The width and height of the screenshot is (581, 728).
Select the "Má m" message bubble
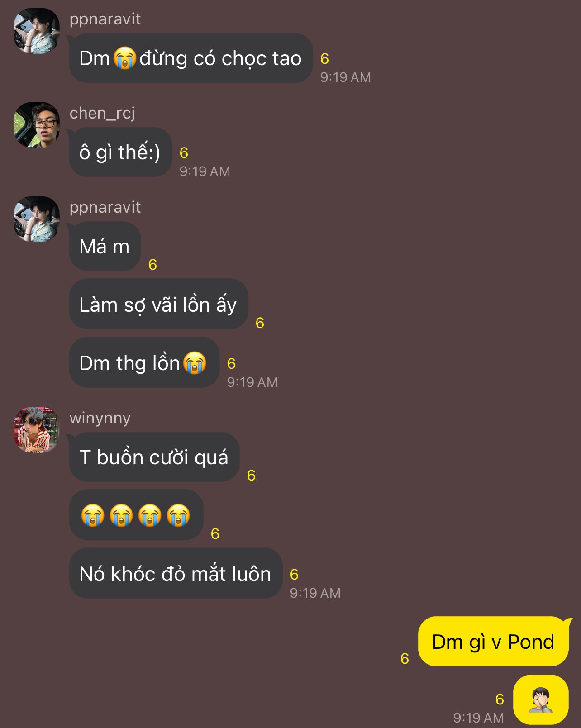pyautogui.click(x=105, y=247)
